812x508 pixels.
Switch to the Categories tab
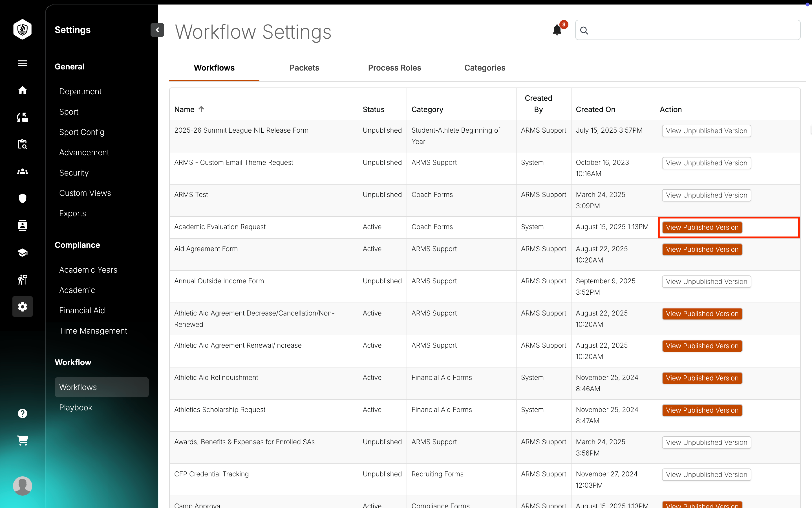tap(484, 68)
